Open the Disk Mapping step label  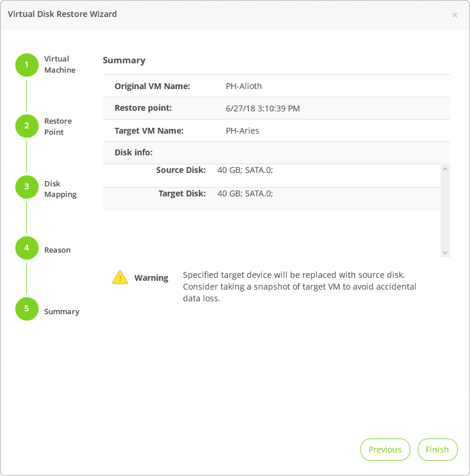point(60,189)
